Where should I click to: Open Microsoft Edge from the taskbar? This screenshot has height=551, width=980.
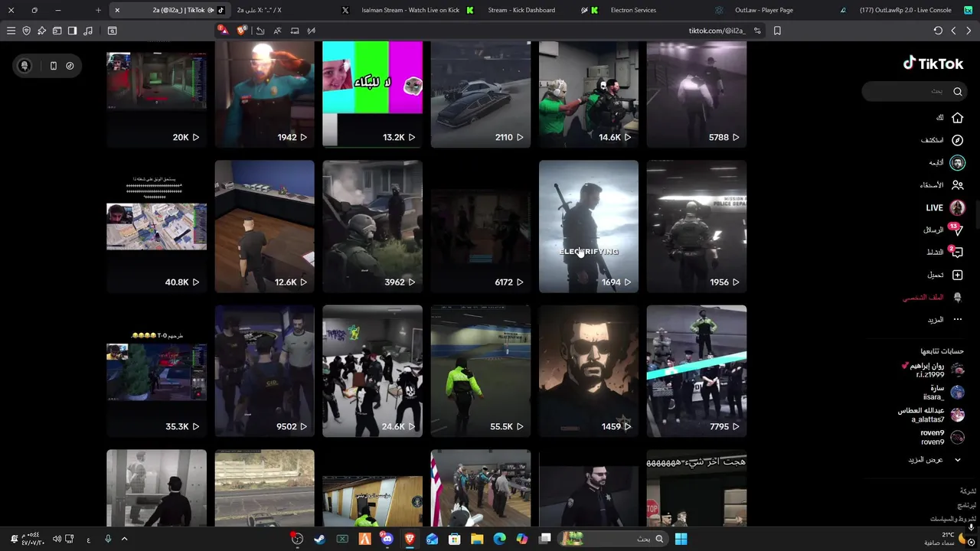click(x=499, y=539)
